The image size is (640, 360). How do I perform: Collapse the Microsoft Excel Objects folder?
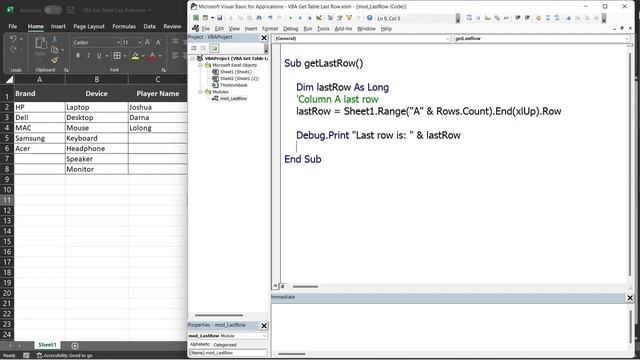[x=200, y=65]
